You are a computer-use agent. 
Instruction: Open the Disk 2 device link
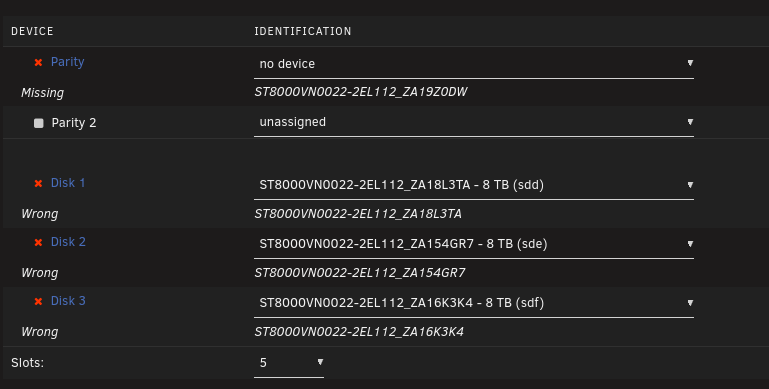(x=68, y=242)
